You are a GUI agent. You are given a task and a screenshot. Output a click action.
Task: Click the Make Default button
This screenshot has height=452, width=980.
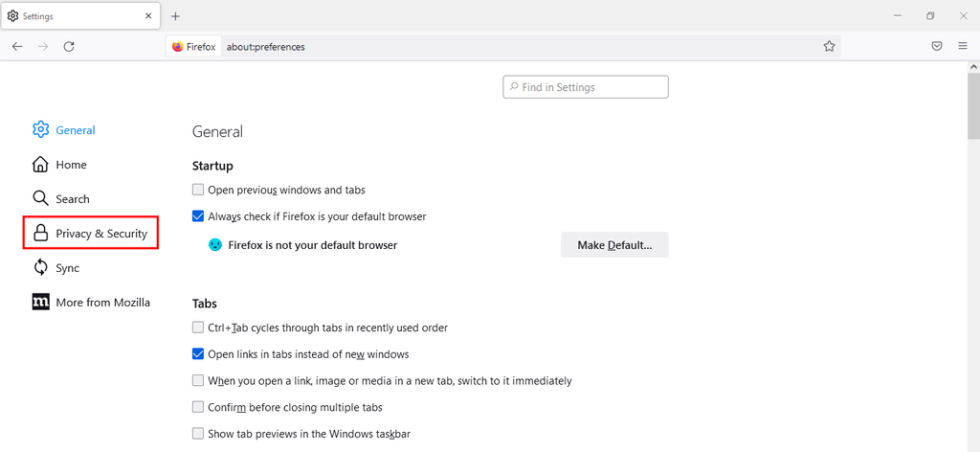[x=614, y=245]
